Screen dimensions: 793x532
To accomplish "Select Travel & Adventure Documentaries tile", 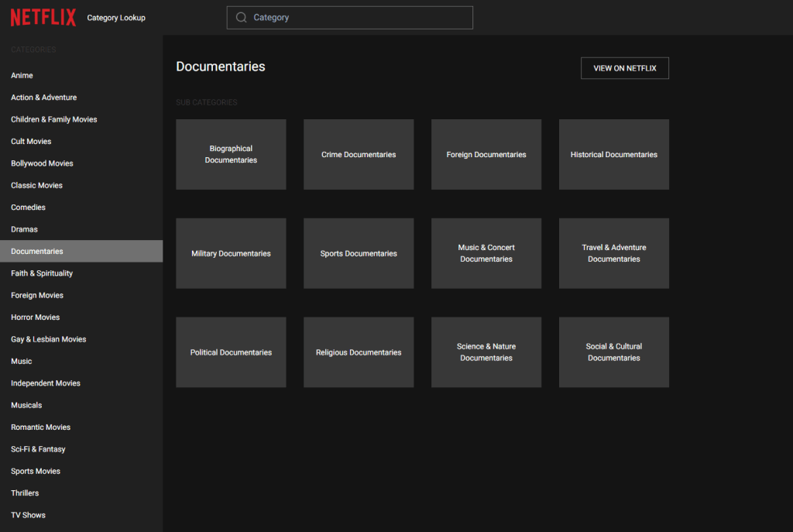I will click(613, 253).
